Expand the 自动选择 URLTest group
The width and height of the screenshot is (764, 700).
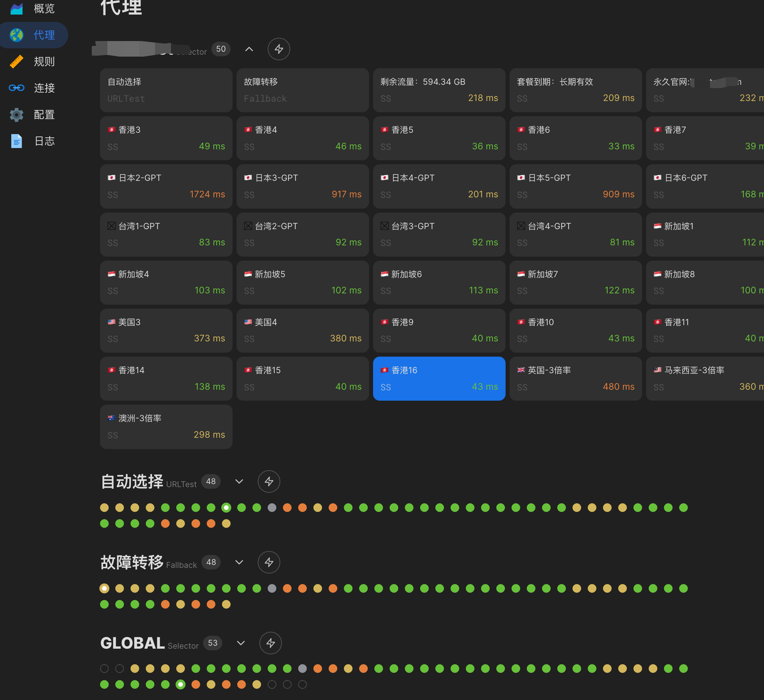click(x=239, y=481)
